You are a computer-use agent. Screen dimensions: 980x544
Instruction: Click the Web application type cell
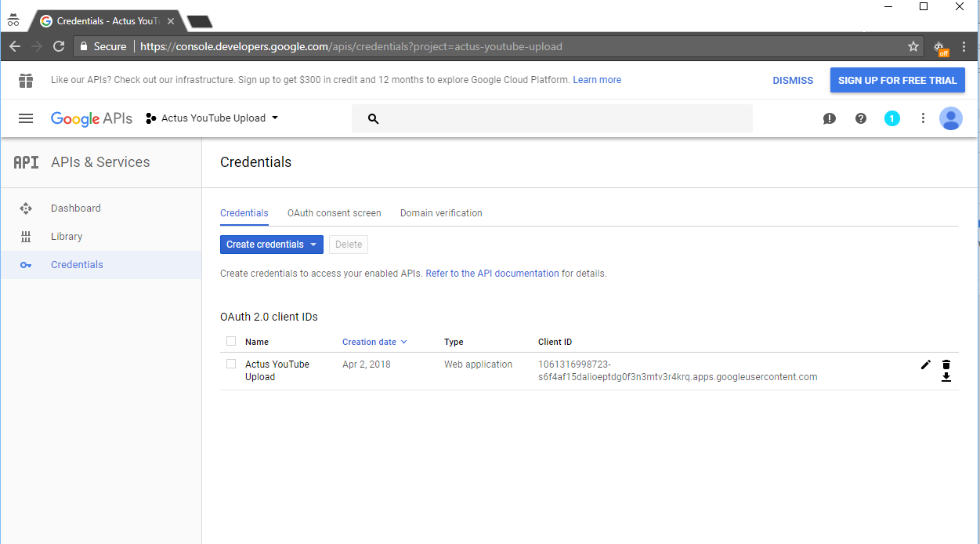tap(478, 364)
